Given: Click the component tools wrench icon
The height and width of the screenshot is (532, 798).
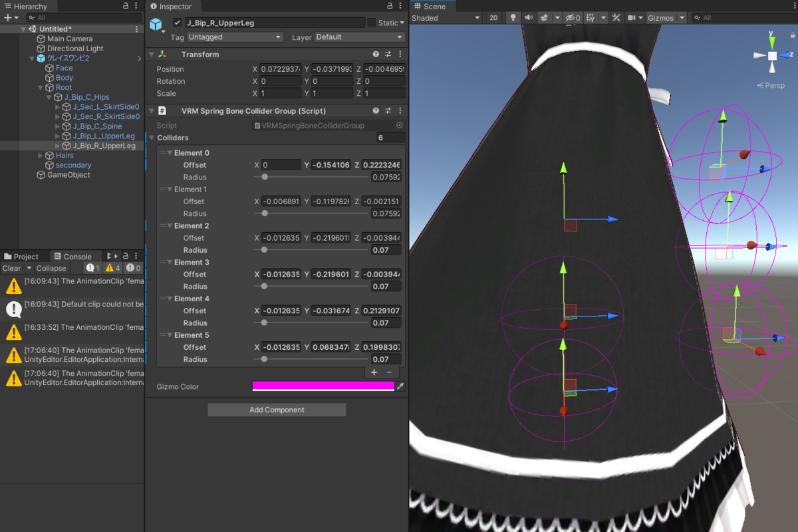Looking at the screenshot, I should (x=615, y=17).
